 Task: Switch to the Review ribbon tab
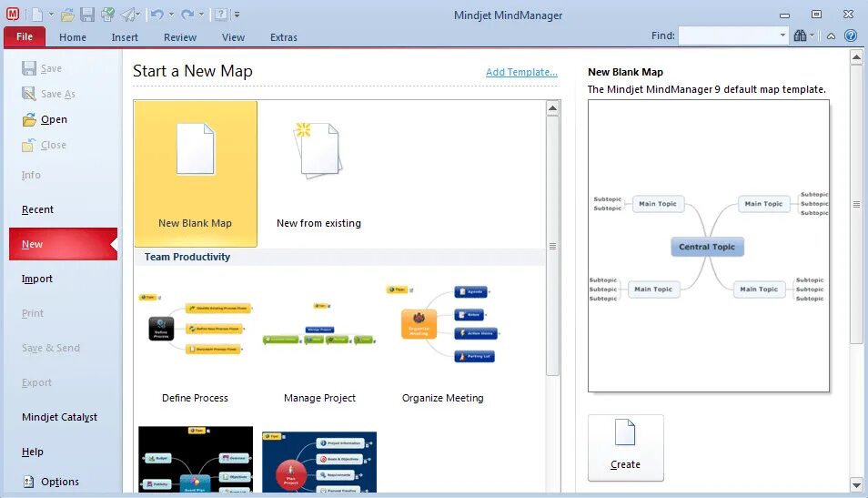coord(180,37)
